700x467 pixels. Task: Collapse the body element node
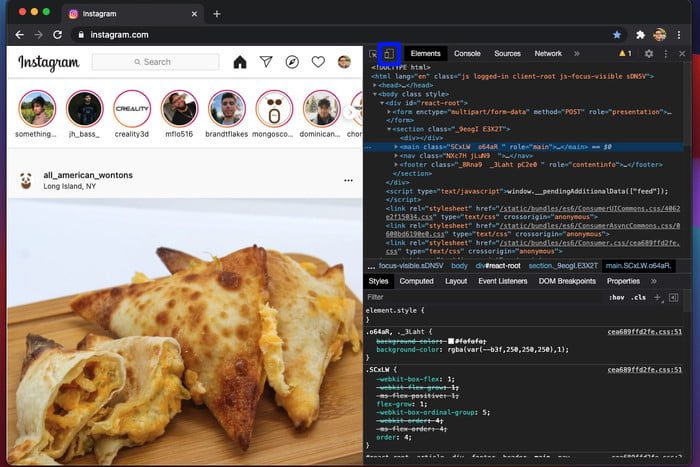tap(375, 94)
